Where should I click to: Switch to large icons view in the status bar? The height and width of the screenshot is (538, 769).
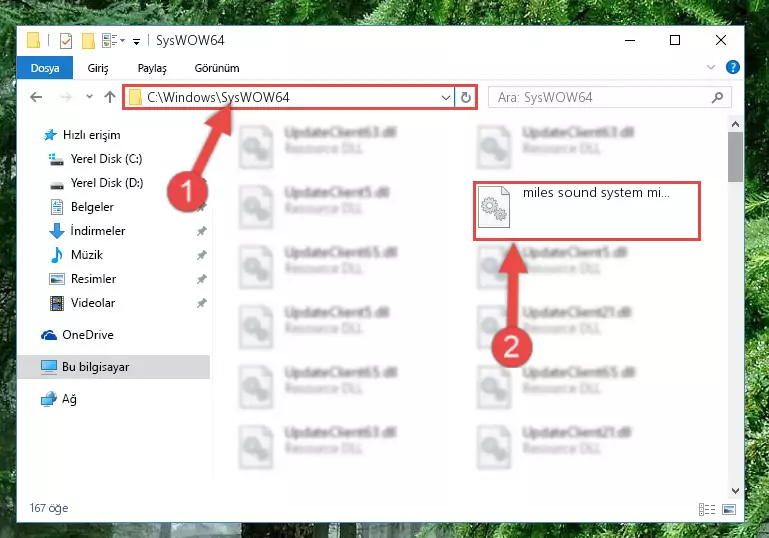click(x=729, y=510)
